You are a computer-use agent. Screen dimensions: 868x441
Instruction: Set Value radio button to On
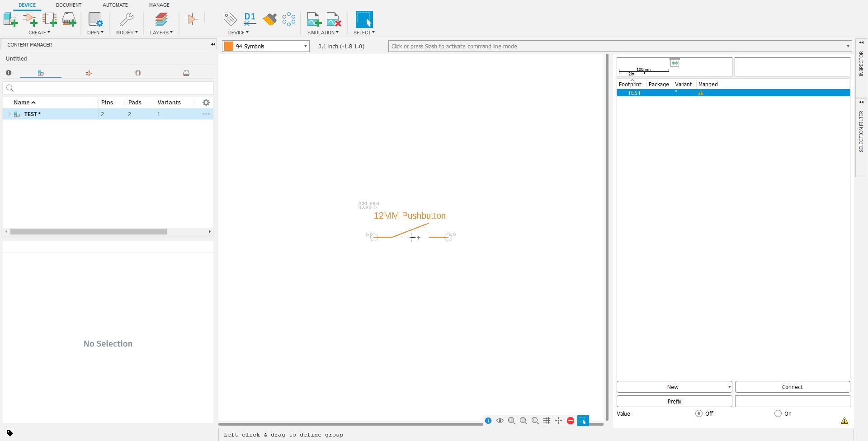point(778,413)
